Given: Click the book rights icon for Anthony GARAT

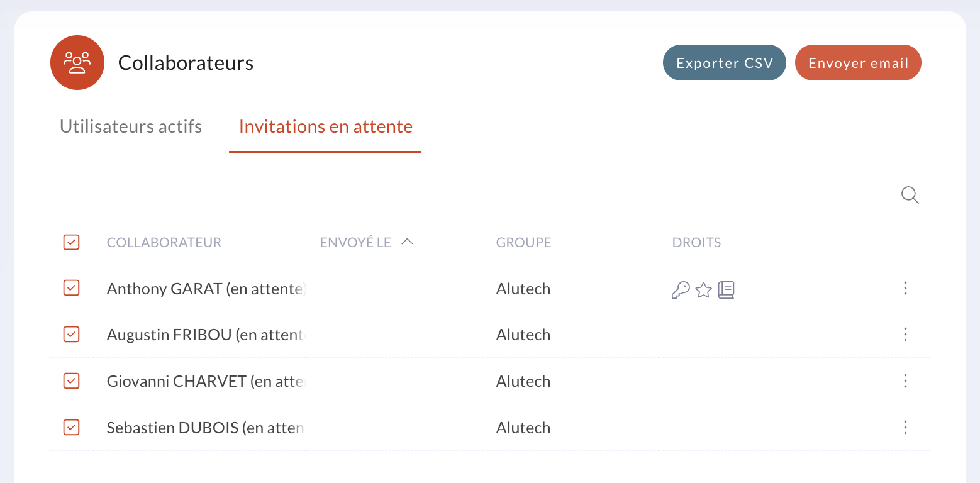Looking at the screenshot, I should (727, 290).
